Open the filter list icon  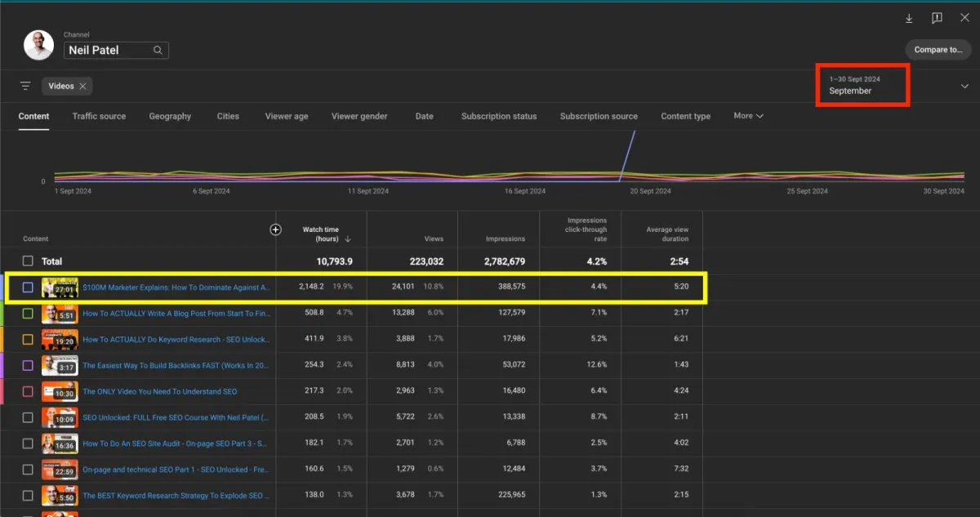[x=25, y=86]
